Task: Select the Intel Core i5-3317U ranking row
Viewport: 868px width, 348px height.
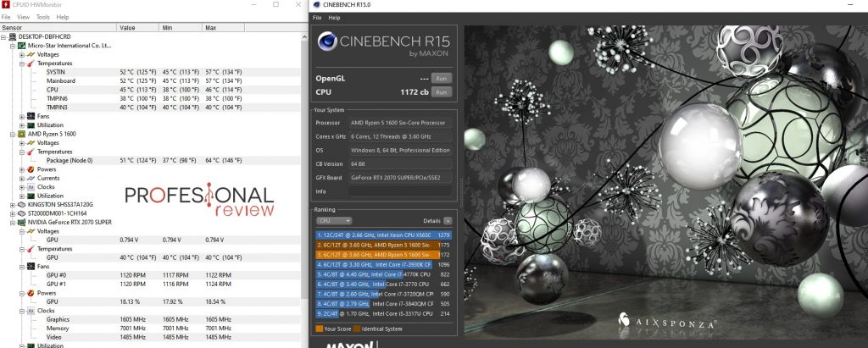Action: [384, 313]
